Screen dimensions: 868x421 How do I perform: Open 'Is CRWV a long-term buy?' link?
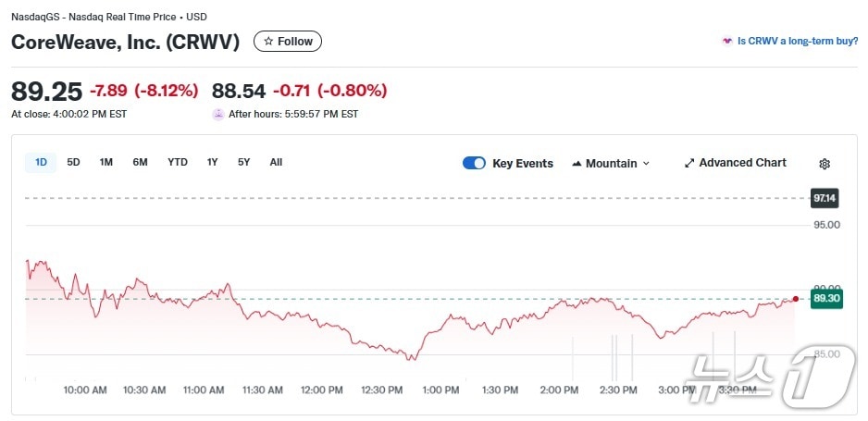click(797, 42)
